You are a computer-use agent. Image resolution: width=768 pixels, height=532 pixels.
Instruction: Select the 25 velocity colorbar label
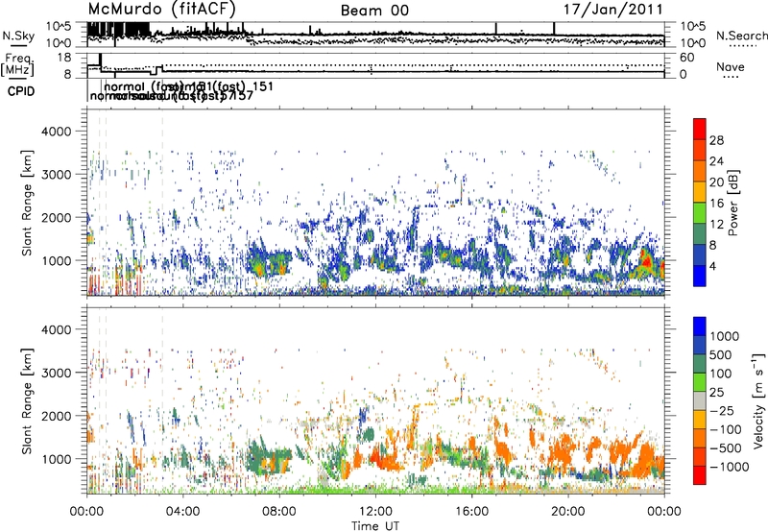pyautogui.click(x=717, y=392)
